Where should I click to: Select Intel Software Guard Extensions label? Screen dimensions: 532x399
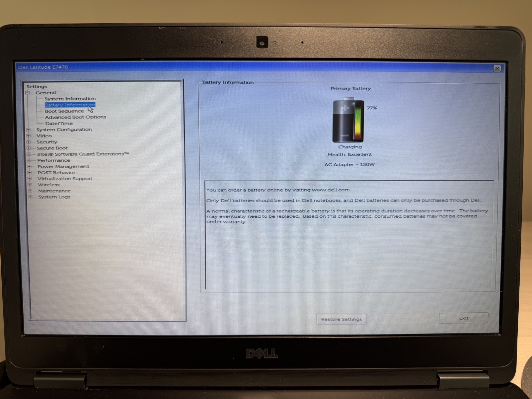pyautogui.click(x=83, y=154)
